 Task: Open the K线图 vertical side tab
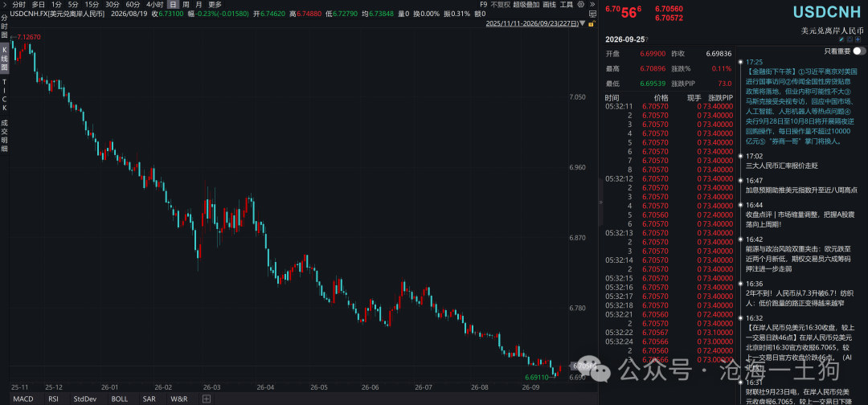click(5, 59)
